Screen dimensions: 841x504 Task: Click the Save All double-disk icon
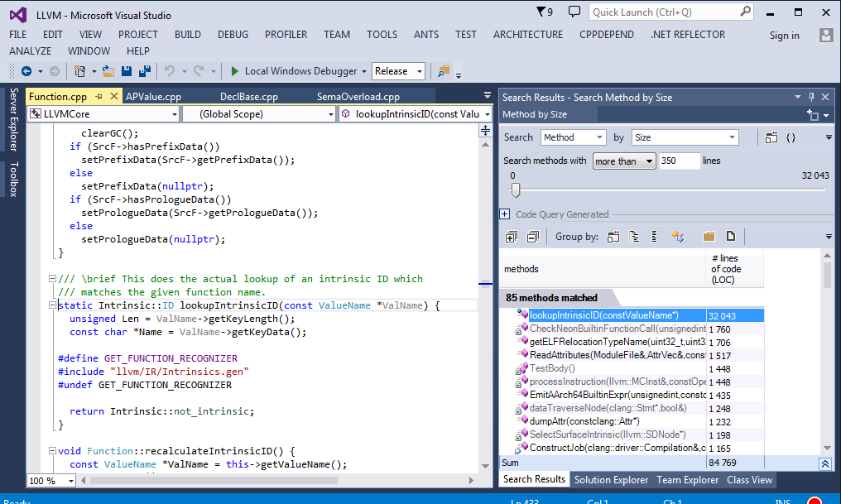click(145, 71)
